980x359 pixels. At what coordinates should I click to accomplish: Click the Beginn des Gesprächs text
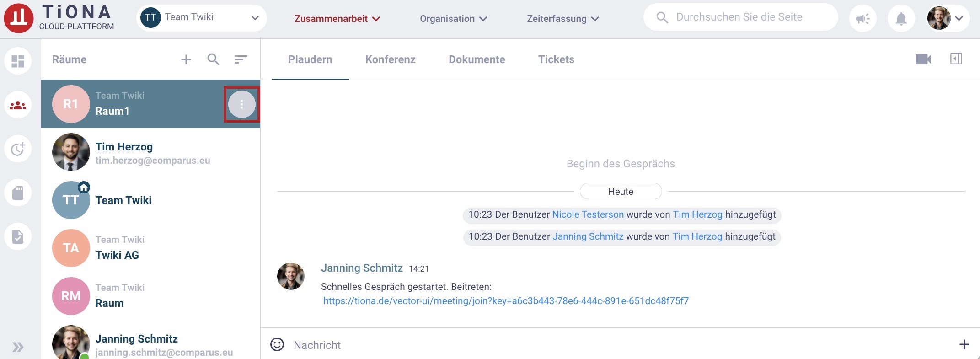click(x=621, y=164)
